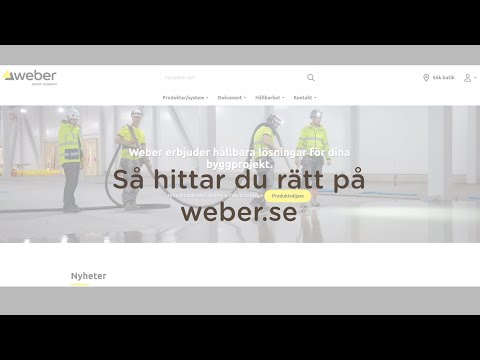Expand the Hållbarhet menu

(x=270, y=98)
